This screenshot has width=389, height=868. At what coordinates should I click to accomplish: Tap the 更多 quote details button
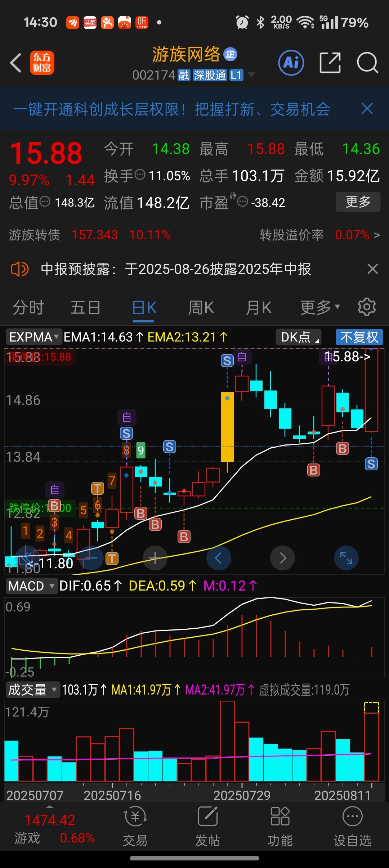358,202
